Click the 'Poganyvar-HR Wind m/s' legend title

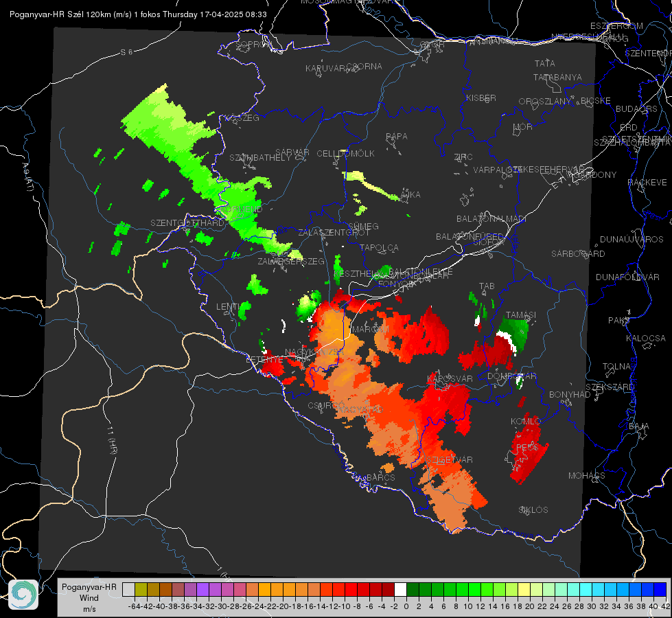pyautogui.click(x=89, y=598)
